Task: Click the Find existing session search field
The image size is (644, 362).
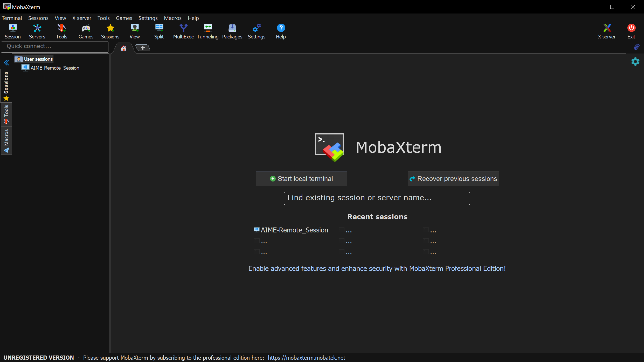Action: pyautogui.click(x=377, y=198)
